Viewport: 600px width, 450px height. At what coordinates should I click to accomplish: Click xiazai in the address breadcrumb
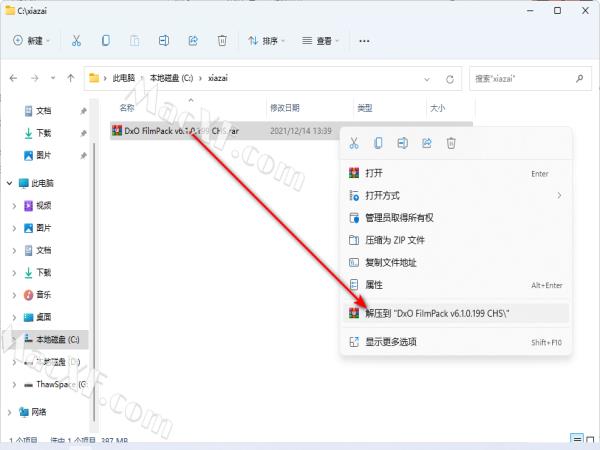point(218,78)
